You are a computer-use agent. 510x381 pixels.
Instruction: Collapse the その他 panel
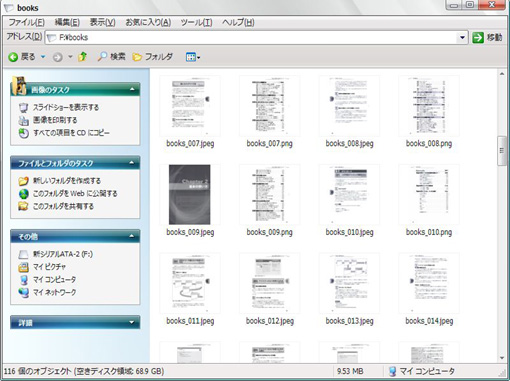pos(132,236)
